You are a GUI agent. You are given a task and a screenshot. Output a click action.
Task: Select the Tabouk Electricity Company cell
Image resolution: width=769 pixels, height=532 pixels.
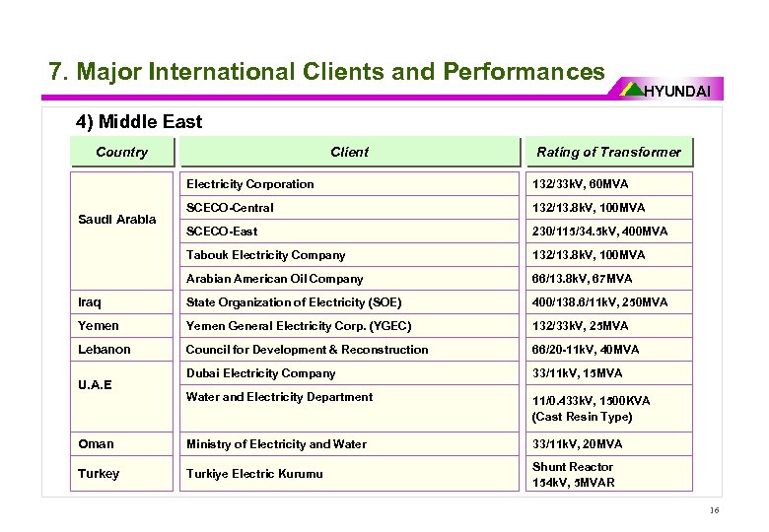coord(349,255)
